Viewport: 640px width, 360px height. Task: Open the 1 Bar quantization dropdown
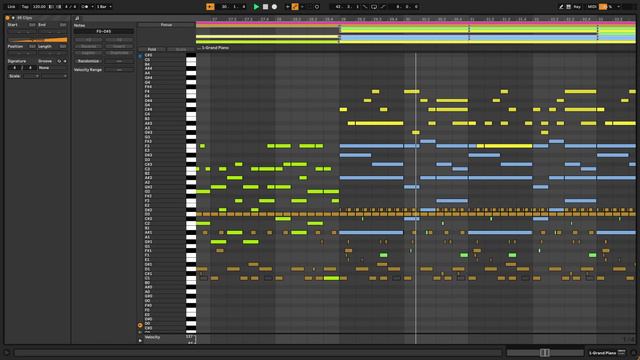104,7
